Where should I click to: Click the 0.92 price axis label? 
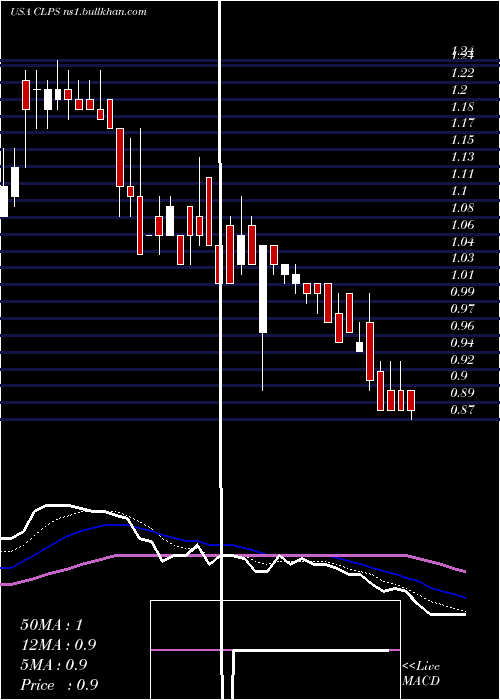coord(462,359)
